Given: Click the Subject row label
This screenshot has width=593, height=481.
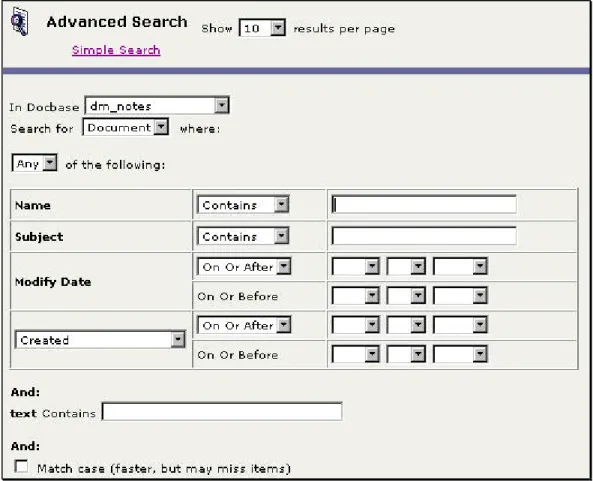Looking at the screenshot, I should pyautogui.click(x=39, y=237).
